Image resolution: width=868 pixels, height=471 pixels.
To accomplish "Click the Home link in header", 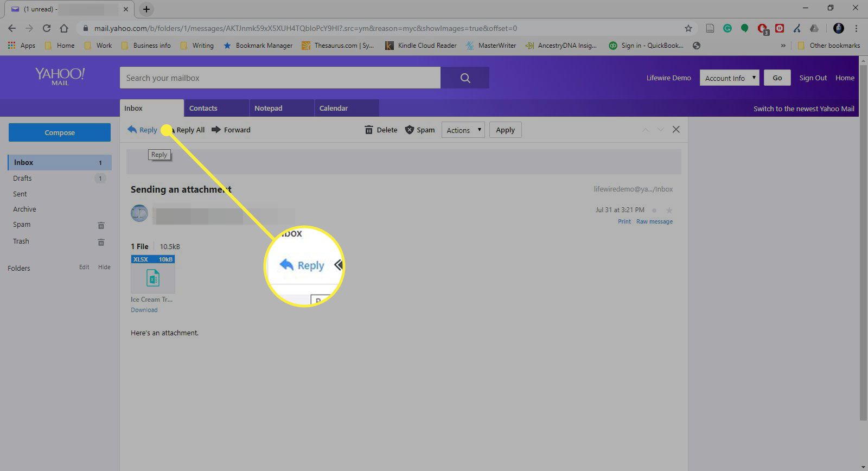I will coord(845,78).
